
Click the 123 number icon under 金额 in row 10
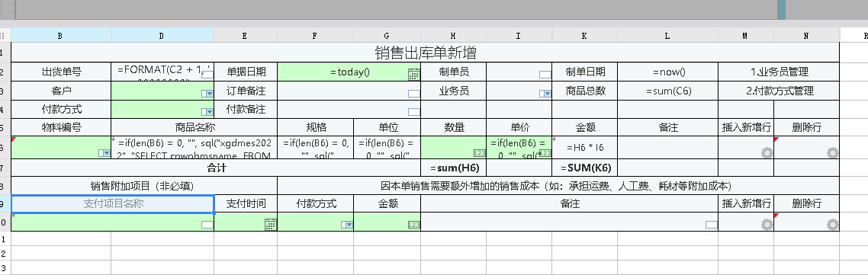pos(413,225)
